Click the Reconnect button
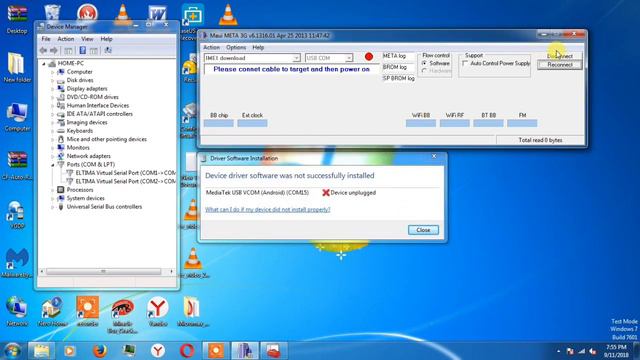Viewport: 640px width, 360px height. (x=560, y=64)
